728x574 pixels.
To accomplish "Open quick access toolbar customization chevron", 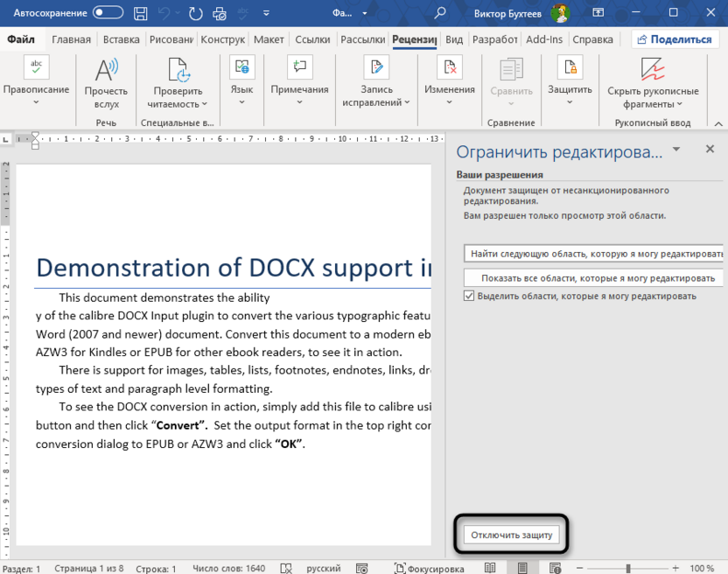I will (x=265, y=12).
